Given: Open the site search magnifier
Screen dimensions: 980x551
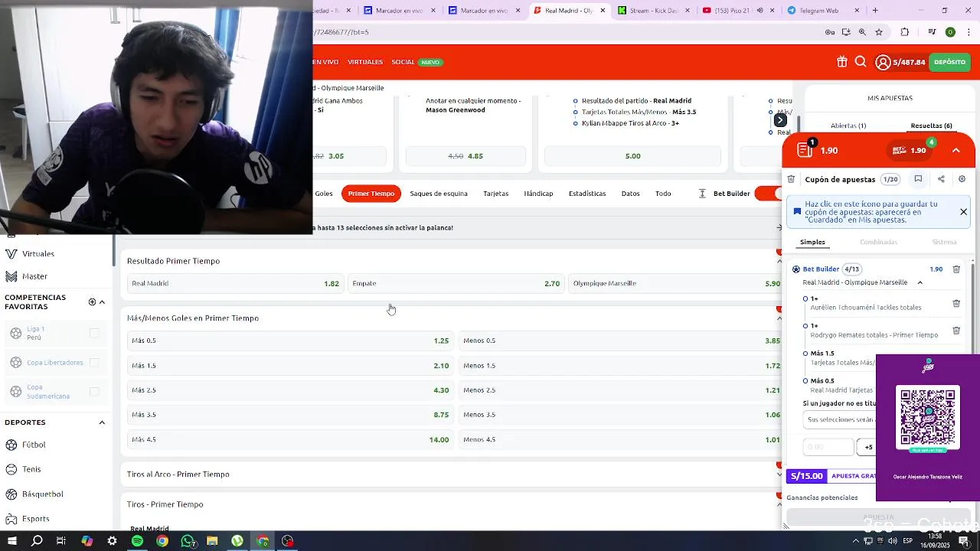Looking at the screenshot, I should coord(861,62).
